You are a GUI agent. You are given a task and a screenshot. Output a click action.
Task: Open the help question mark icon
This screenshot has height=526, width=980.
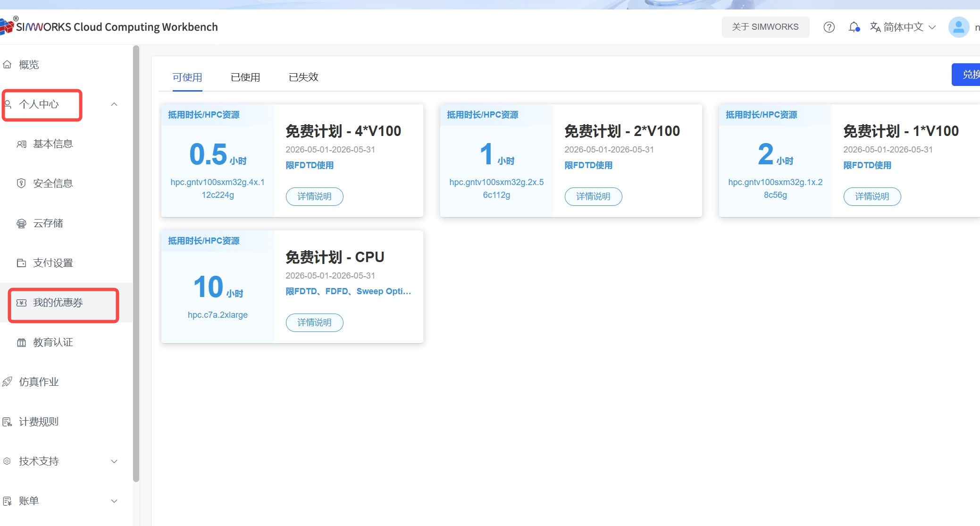(829, 27)
